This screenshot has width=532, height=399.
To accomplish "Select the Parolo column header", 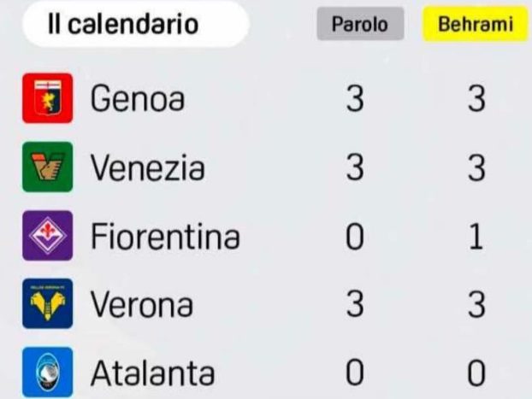I will [x=359, y=25].
